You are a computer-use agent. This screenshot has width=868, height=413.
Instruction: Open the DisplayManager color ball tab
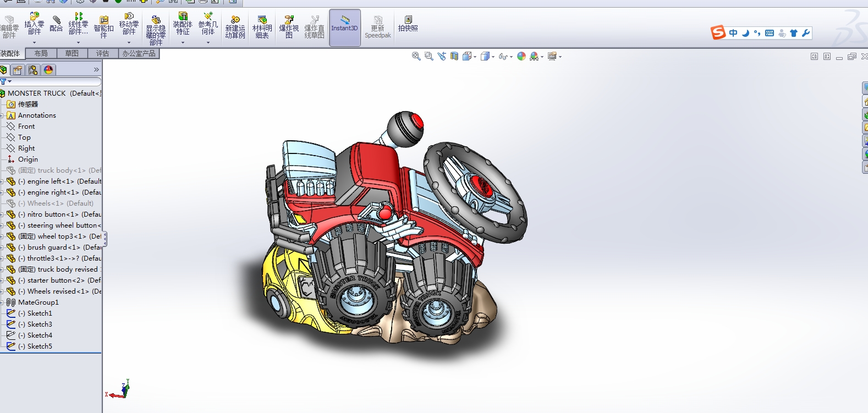(x=48, y=70)
